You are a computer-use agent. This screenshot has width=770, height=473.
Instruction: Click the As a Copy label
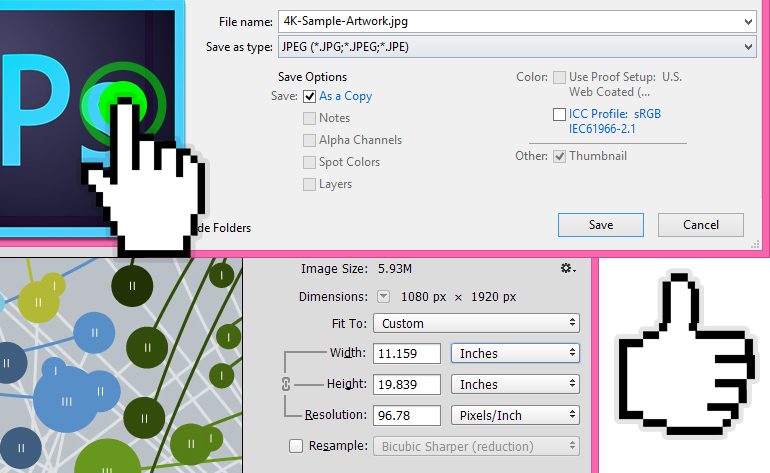345,96
